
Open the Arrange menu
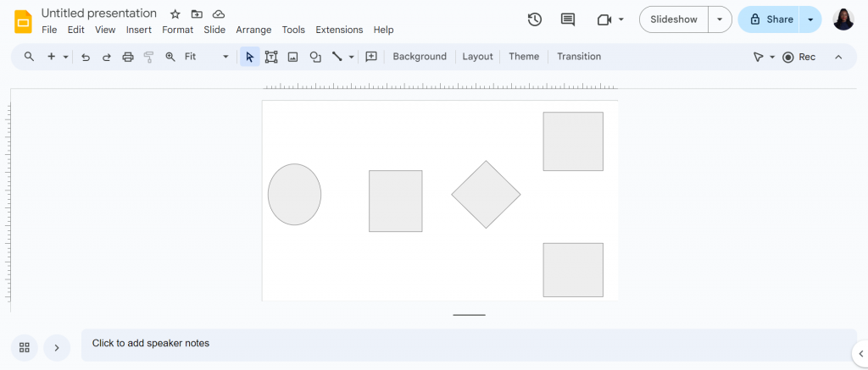point(253,30)
